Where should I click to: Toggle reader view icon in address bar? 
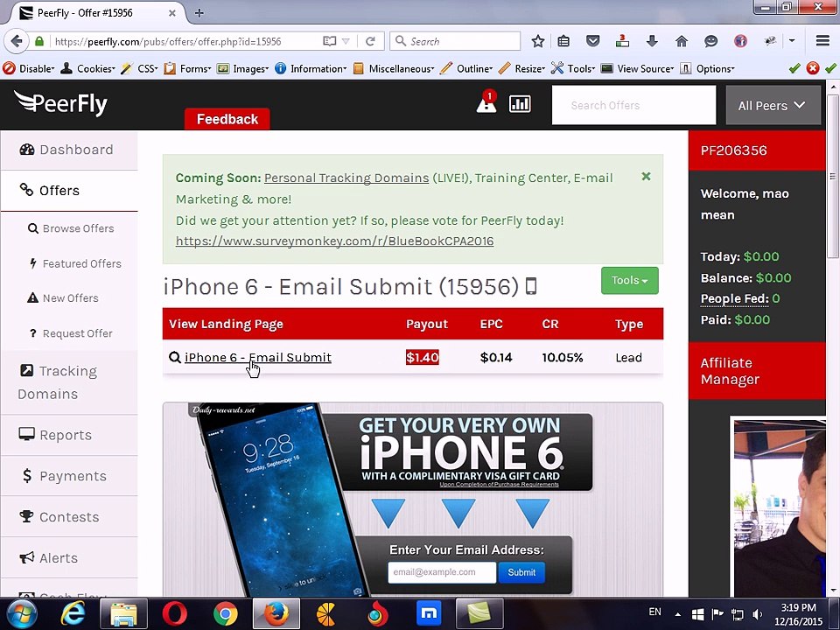pos(330,41)
